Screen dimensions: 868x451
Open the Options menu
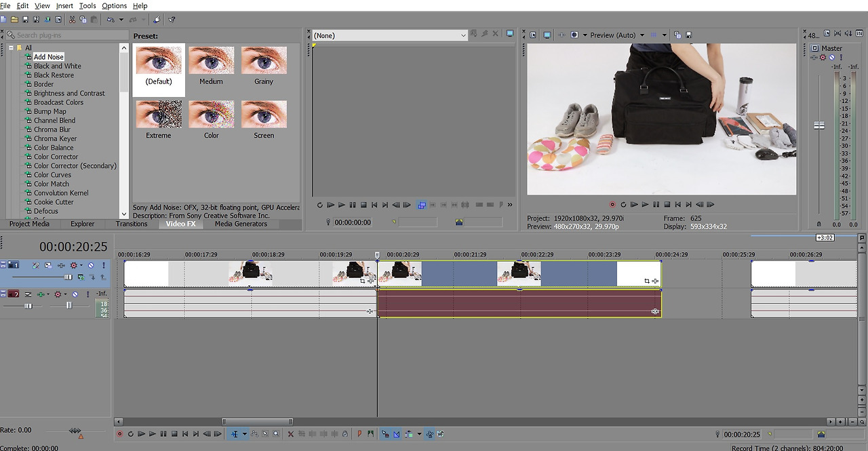tap(115, 5)
